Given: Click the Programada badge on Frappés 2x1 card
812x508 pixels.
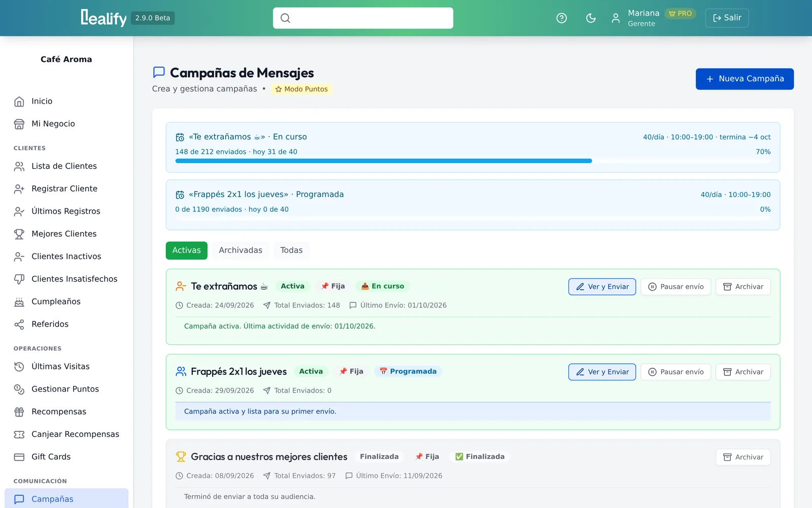Looking at the screenshot, I should coord(409,371).
